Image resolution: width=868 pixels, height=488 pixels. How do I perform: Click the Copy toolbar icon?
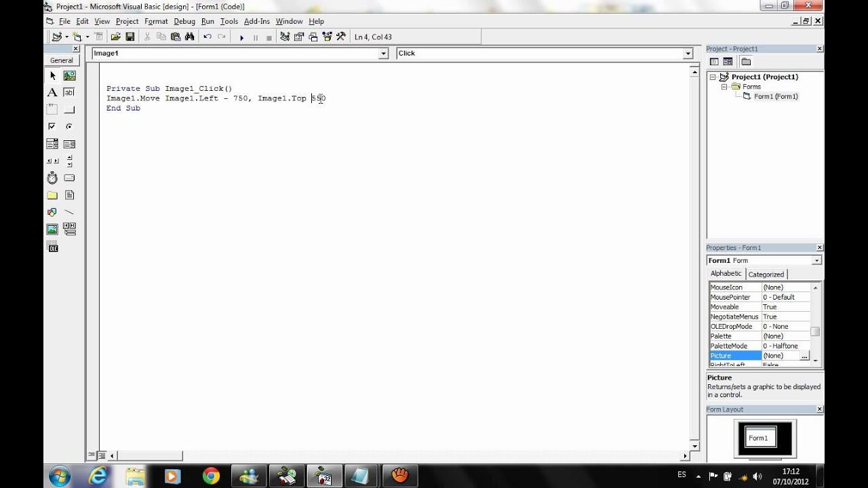pyautogui.click(x=161, y=37)
